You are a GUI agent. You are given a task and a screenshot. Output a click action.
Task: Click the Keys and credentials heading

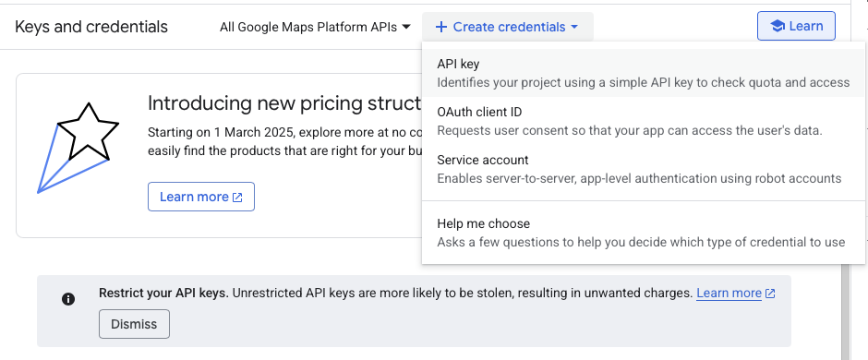[91, 27]
